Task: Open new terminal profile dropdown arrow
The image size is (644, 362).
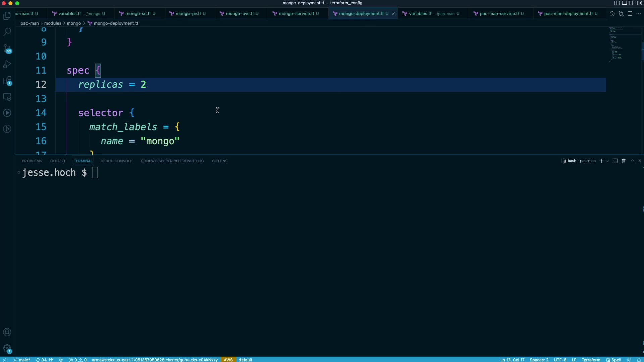Action: (x=607, y=161)
